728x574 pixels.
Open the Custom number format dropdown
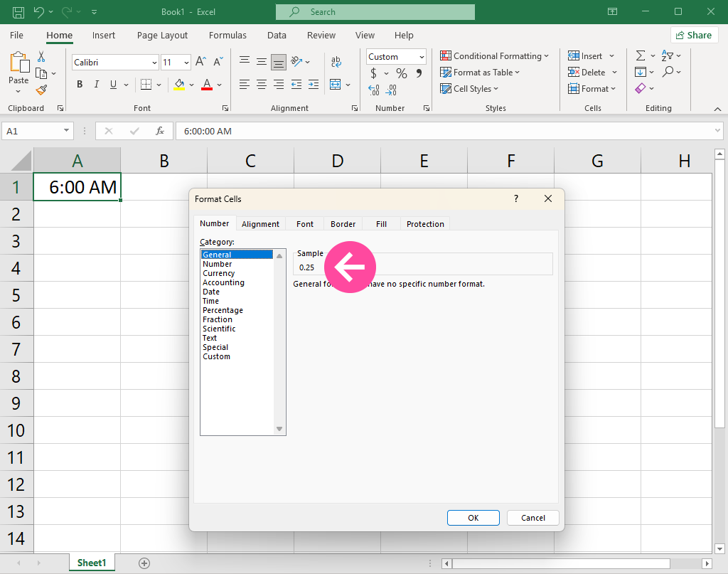tap(422, 57)
